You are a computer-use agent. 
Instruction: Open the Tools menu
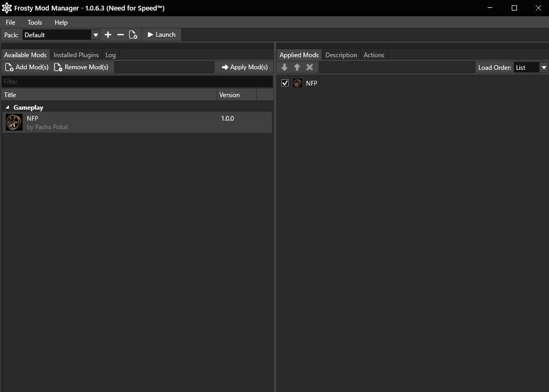35,23
